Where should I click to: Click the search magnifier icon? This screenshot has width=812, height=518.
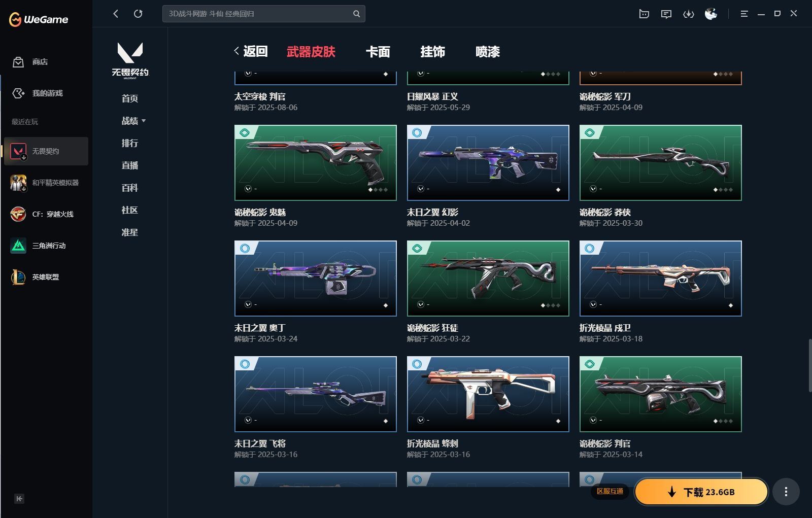click(356, 14)
